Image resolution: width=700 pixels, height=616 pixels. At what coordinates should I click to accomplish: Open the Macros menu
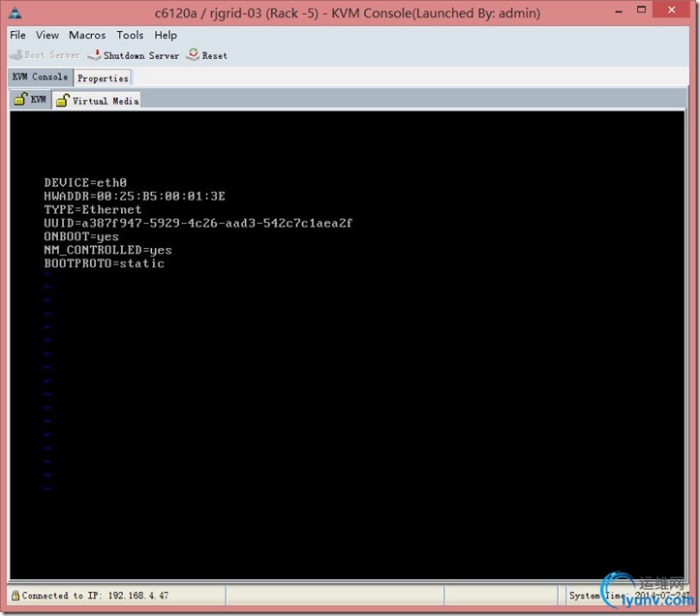[x=87, y=35]
